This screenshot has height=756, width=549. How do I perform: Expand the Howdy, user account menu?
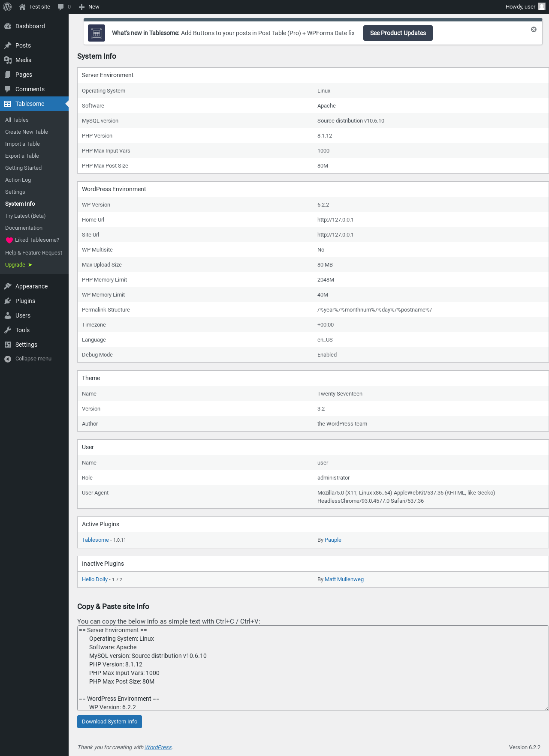click(520, 7)
